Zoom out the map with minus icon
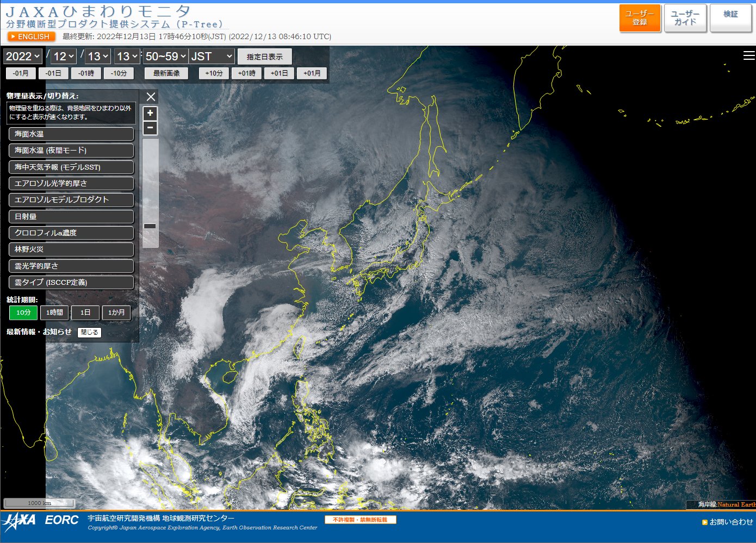 coord(150,128)
